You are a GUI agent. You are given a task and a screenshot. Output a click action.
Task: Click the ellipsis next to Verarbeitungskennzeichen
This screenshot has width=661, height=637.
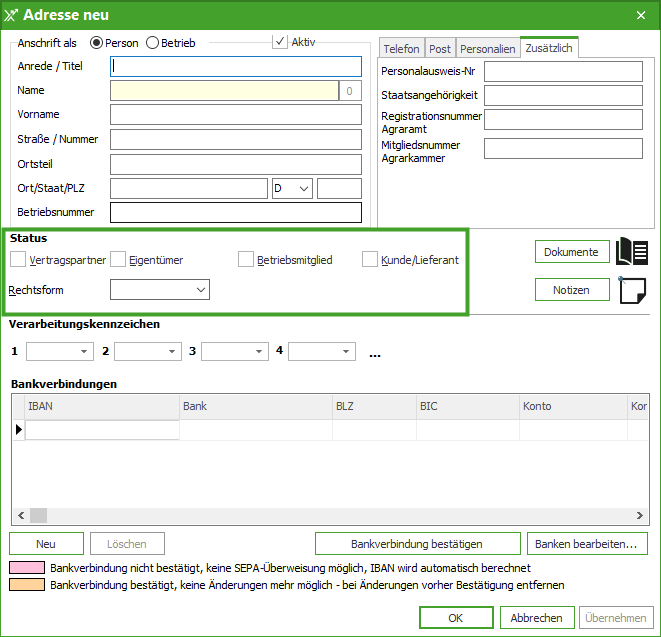(x=375, y=352)
